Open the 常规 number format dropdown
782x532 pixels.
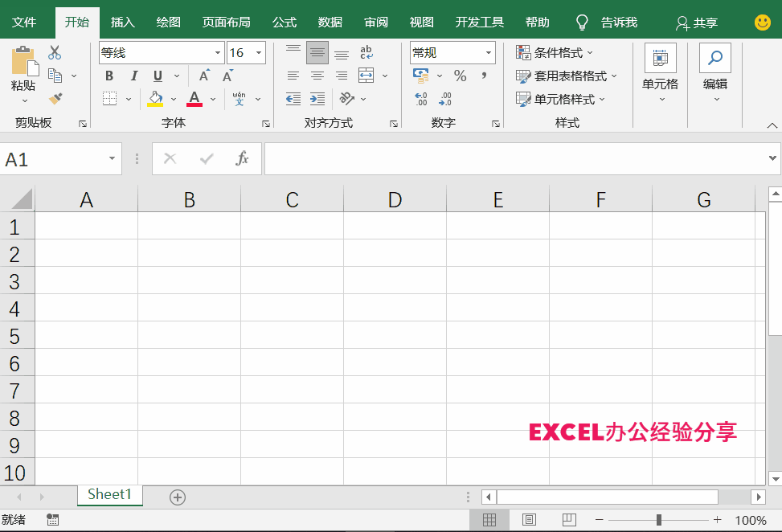click(x=489, y=51)
